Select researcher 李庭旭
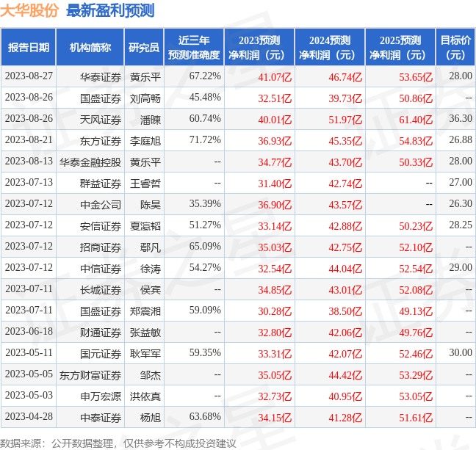 (145, 141)
